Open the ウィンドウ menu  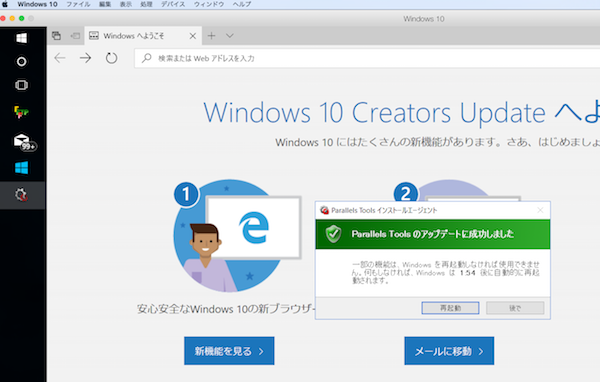(209, 4)
